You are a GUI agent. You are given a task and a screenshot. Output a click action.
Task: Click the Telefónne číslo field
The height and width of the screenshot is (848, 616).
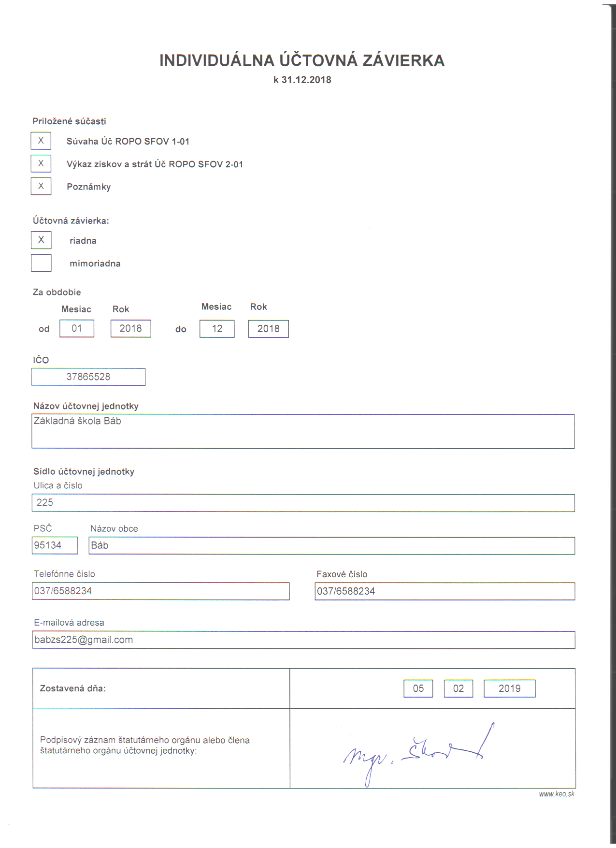(161, 591)
